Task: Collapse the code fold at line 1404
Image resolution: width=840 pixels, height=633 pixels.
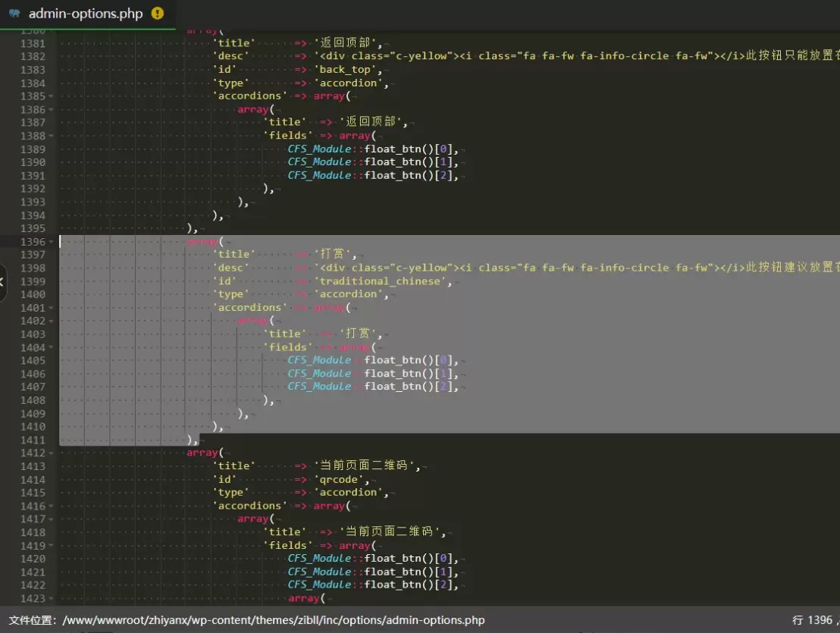Action: point(51,347)
